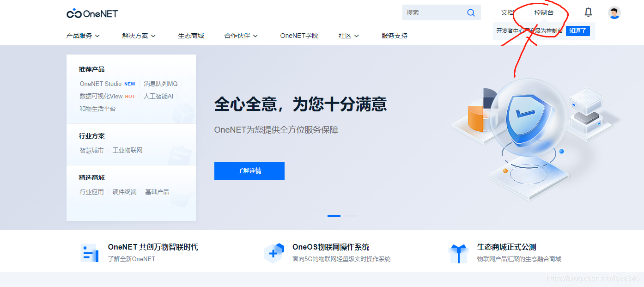Open the OneNET学院 menu item
Viewport: 644px width, 287px height.
(299, 36)
